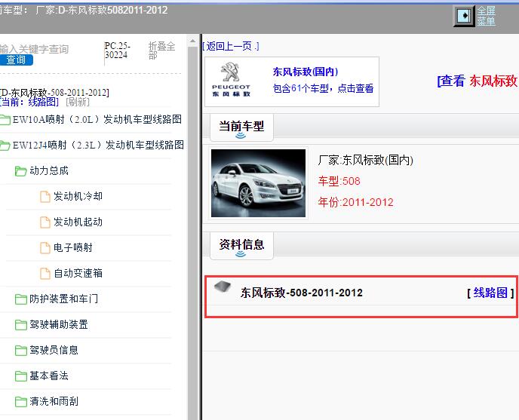Click the 刷新 refresh link
This screenshot has width=519, height=420.
pos(78,102)
